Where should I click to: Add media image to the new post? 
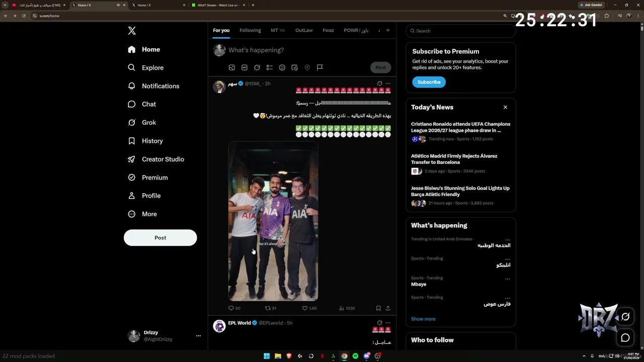click(x=232, y=67)
